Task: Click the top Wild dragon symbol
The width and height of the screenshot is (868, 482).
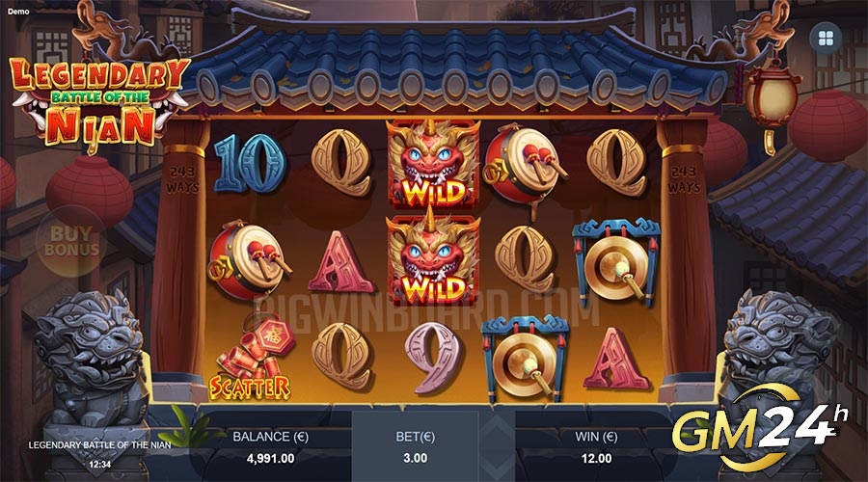Action: click(433, 163)
